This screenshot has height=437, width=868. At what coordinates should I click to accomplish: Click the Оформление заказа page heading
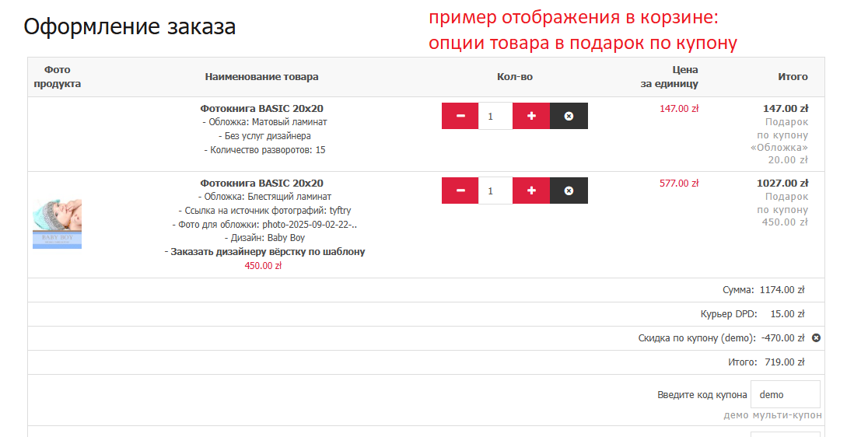(130, 27)
